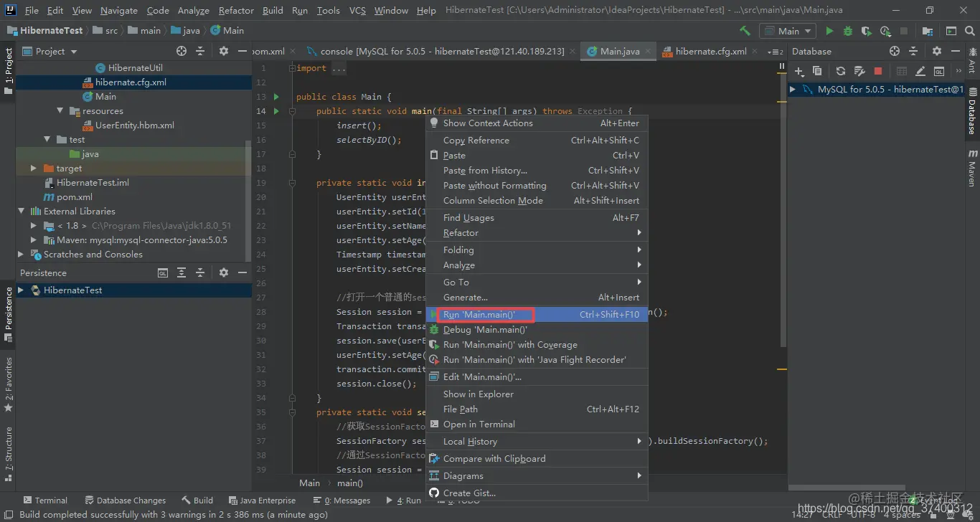The width and height of the screenshot is (980, 522).
Task: Toggle the Structure side tool window
Action: [8, 455]
